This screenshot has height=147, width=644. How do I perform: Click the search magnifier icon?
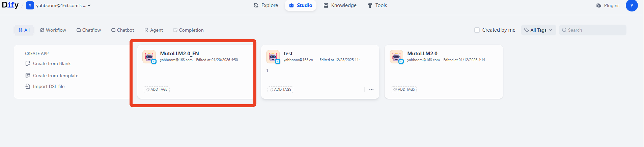click(x=564, y=30)
